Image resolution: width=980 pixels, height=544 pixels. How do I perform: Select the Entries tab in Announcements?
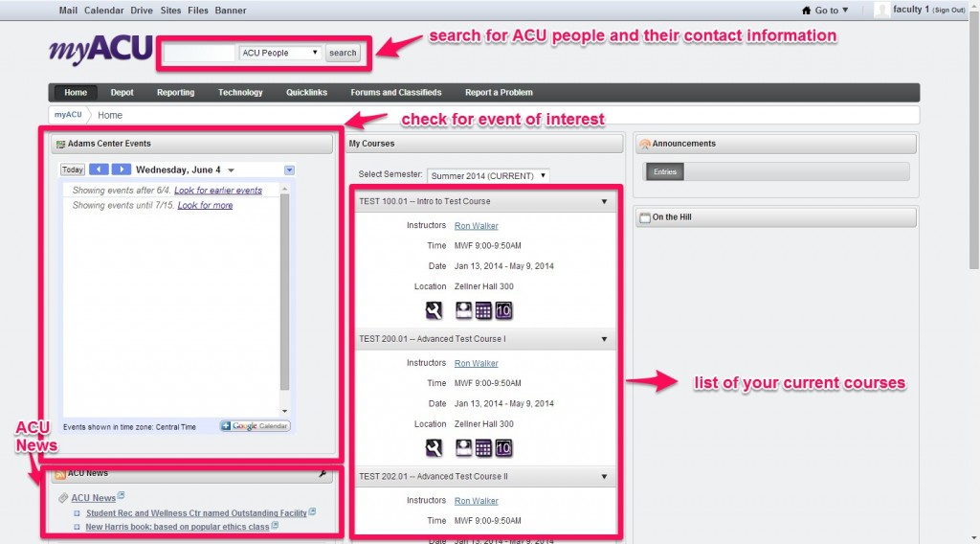coord(665,172)
